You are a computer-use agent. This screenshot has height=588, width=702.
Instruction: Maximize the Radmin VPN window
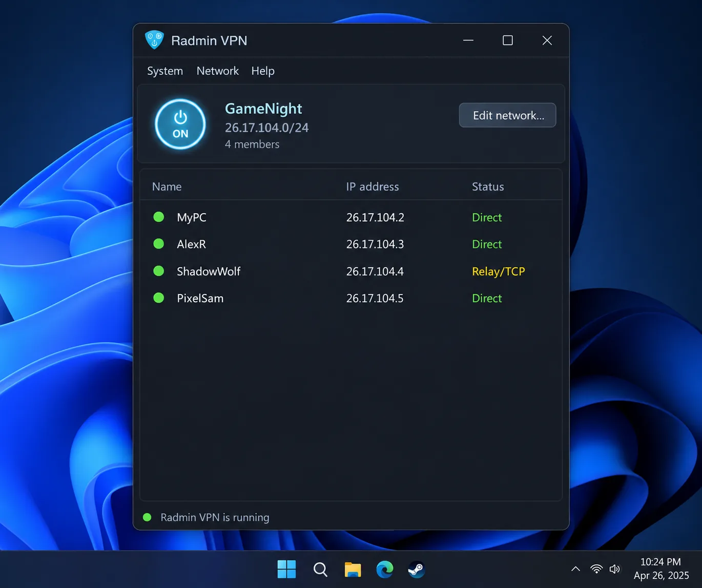(508, 40)
